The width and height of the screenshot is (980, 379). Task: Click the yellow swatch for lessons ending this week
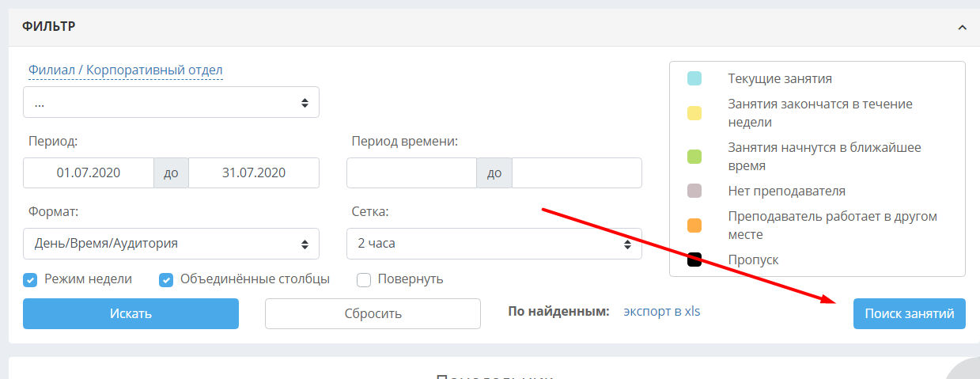694,113
